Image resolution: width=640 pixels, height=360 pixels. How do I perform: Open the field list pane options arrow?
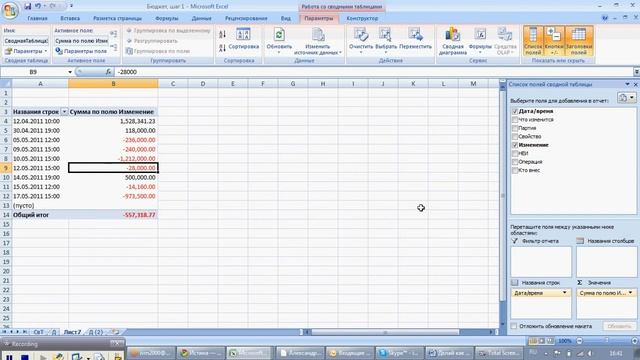(627, 84)
